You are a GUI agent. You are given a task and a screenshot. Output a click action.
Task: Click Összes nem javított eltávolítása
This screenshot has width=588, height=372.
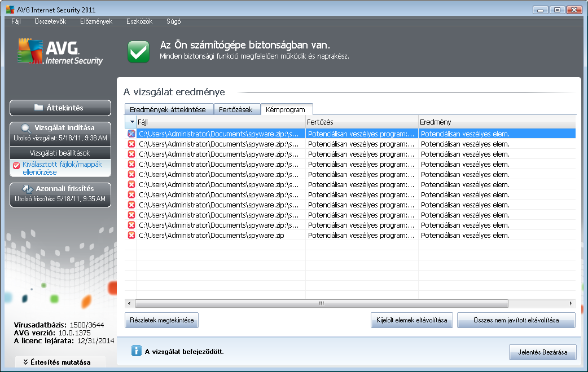516,320
